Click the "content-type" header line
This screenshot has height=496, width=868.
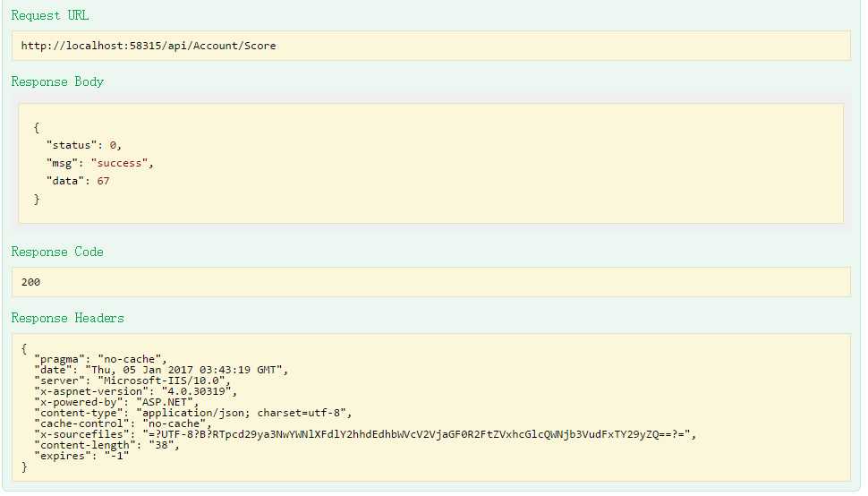[x=192, y=413]
